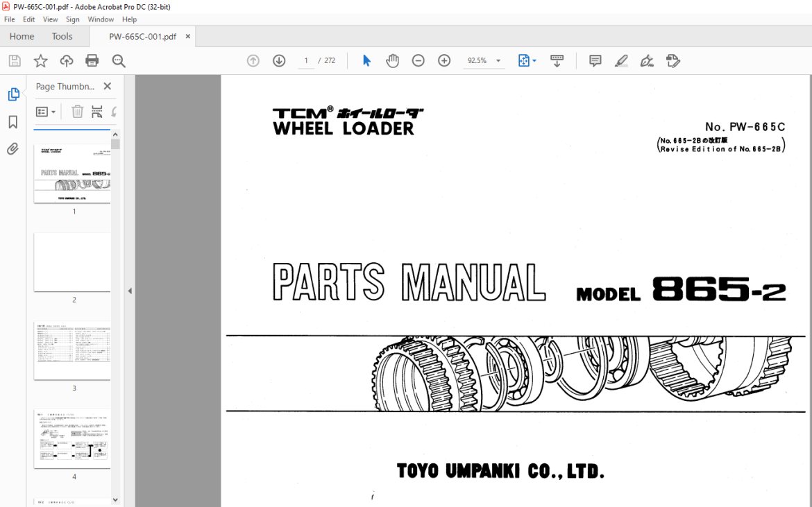Select the page 1 thumbnail
The height and width of the screenshot is (507, 812).
[72, 174]
